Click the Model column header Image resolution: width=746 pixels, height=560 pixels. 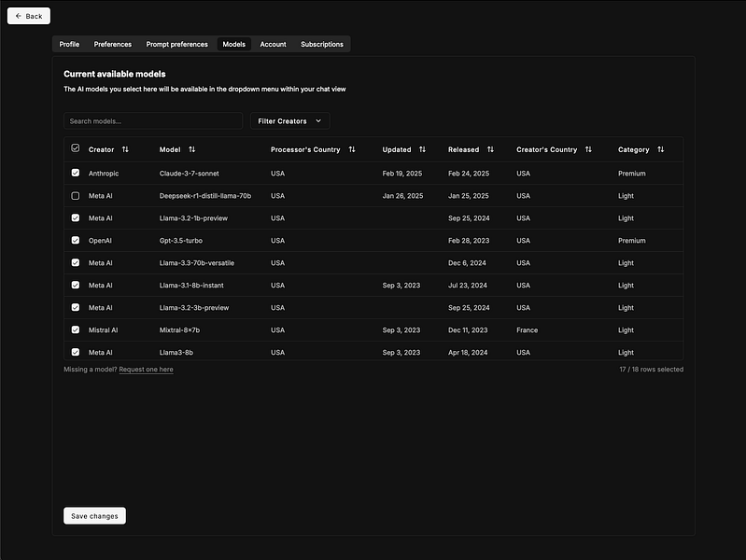point(170,149)
